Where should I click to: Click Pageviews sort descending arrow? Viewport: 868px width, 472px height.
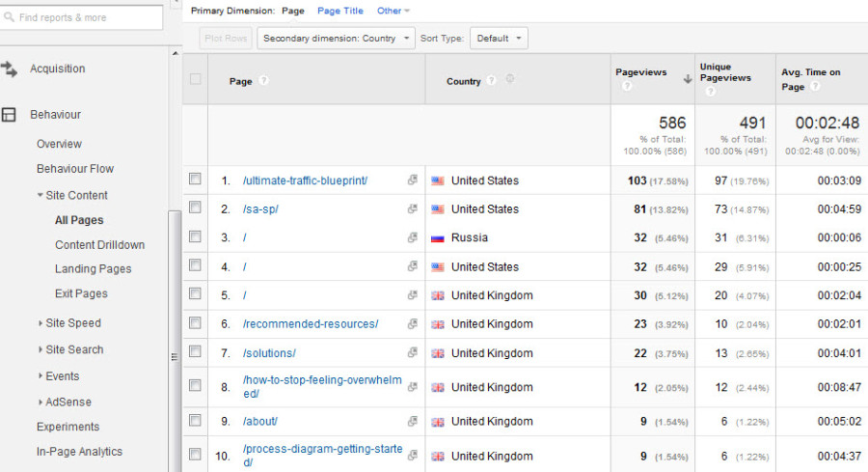(687, 79)
